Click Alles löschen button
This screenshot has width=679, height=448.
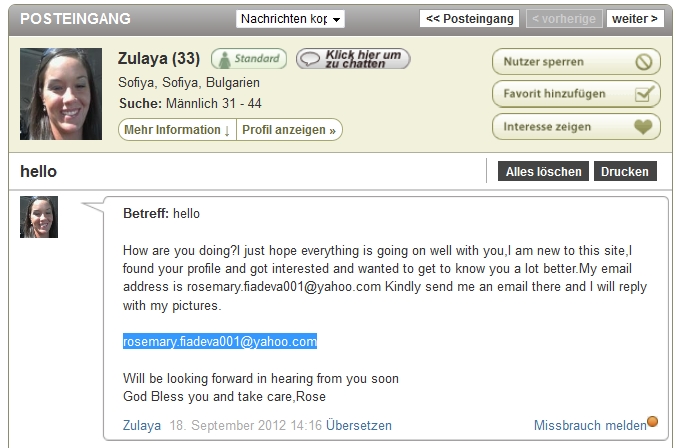tap(543, 171)
